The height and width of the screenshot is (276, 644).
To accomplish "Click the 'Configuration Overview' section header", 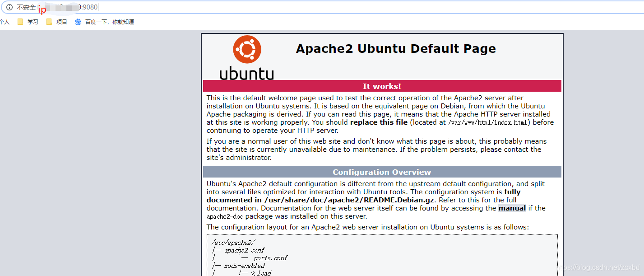I will click(x=382, y=172).
